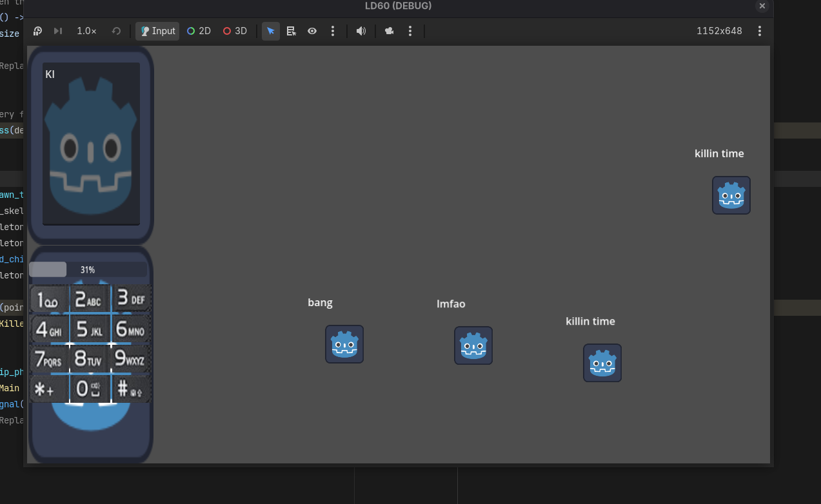Open camera options three-dot menu

(x=410, y=31)
